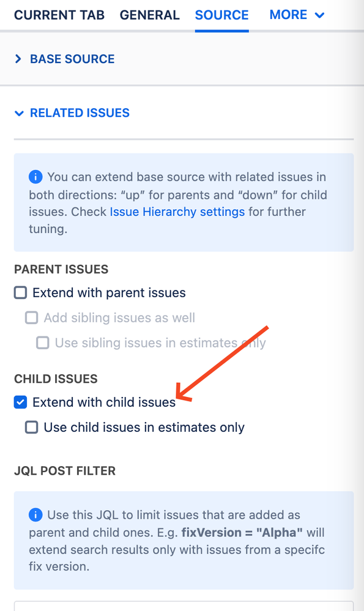Switch to the CURRENT TAB tab
Image resolution: width=364 pixels, height=611 pixels.
pos(59,15)
